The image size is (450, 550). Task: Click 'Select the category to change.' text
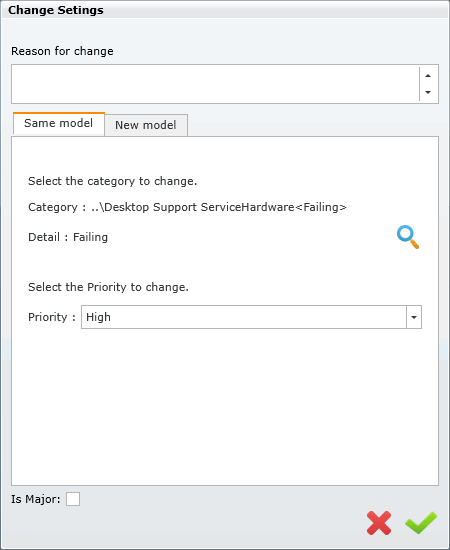113,181
